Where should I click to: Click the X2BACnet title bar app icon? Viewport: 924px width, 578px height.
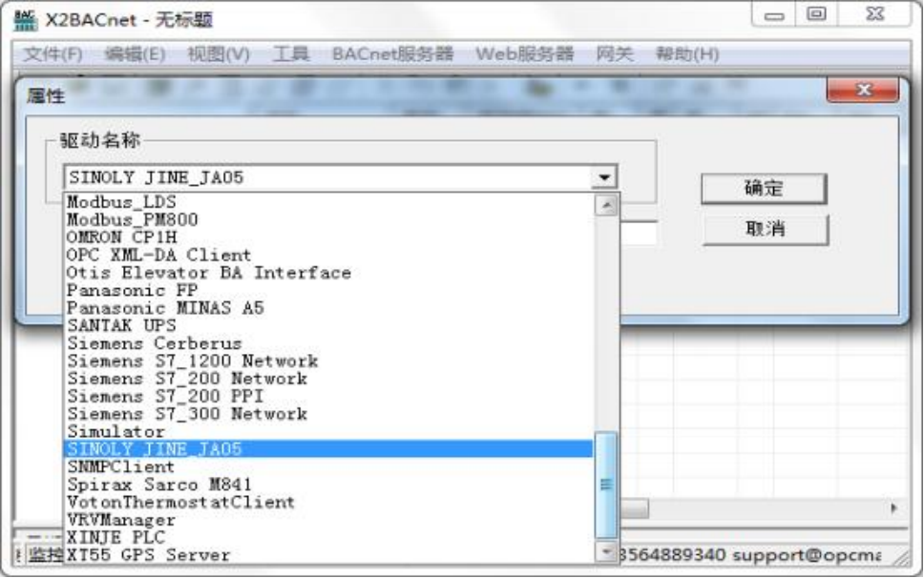point(26,20)
